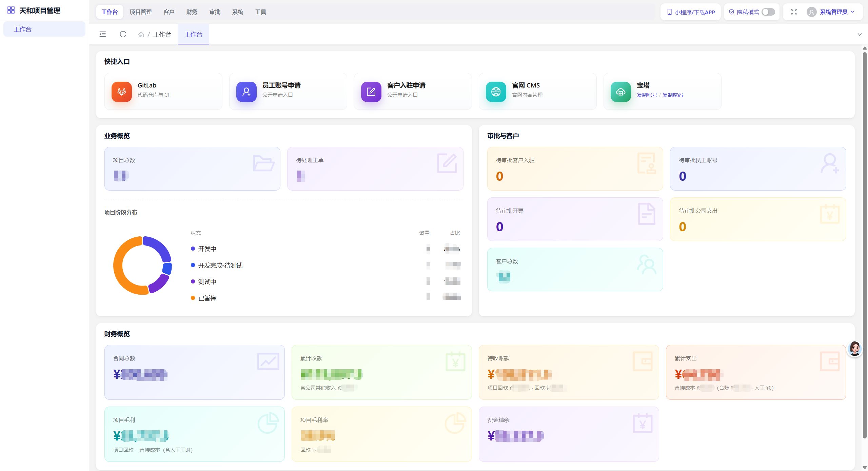Click the 待审批开票 value 0
868x471 pixels.
coord(499,227)
